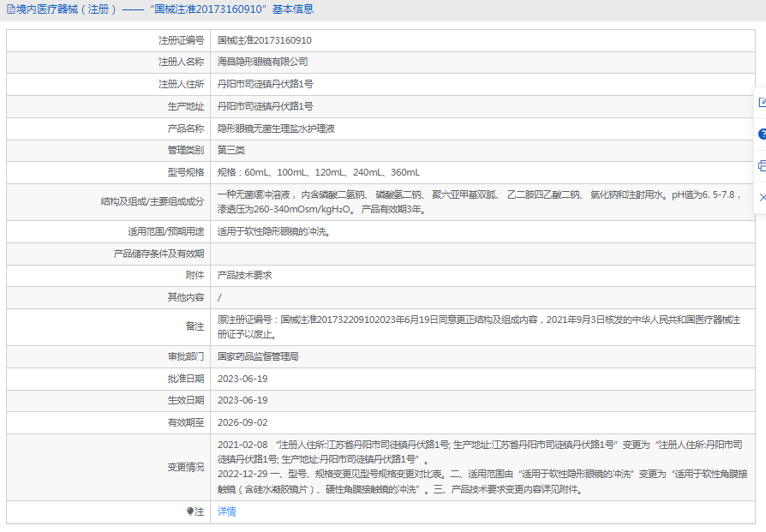The height and width of the screenshot is (532, 766).
Task: Click registration number value 国械注准20173160910
Action: click(x=264, y=40)
